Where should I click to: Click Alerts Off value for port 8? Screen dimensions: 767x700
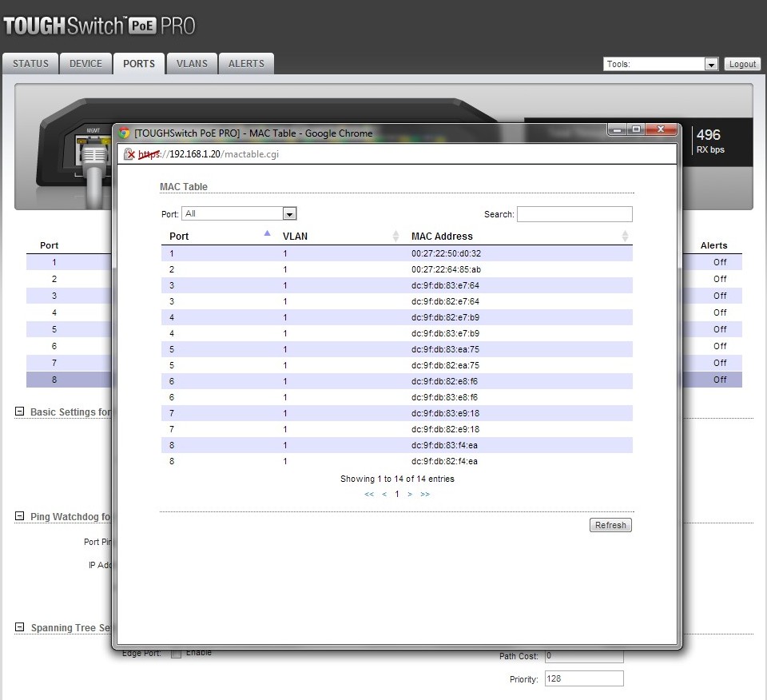[720, 380]
